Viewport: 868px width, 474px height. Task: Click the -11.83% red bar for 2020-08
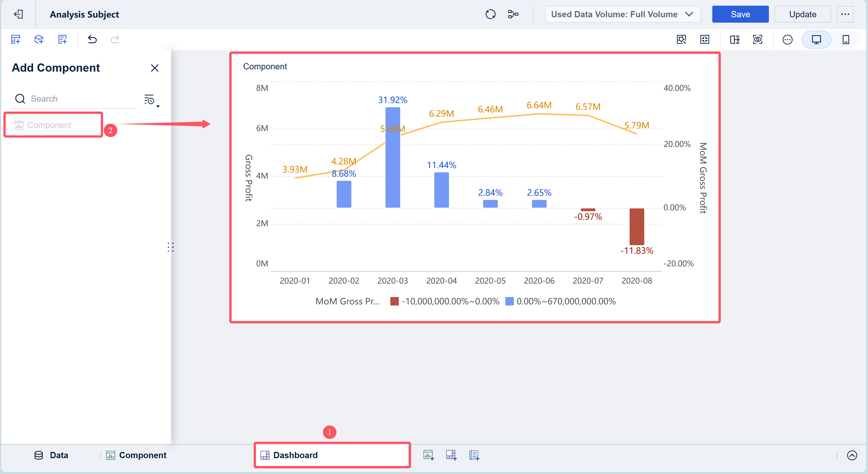tap(636, 227)
